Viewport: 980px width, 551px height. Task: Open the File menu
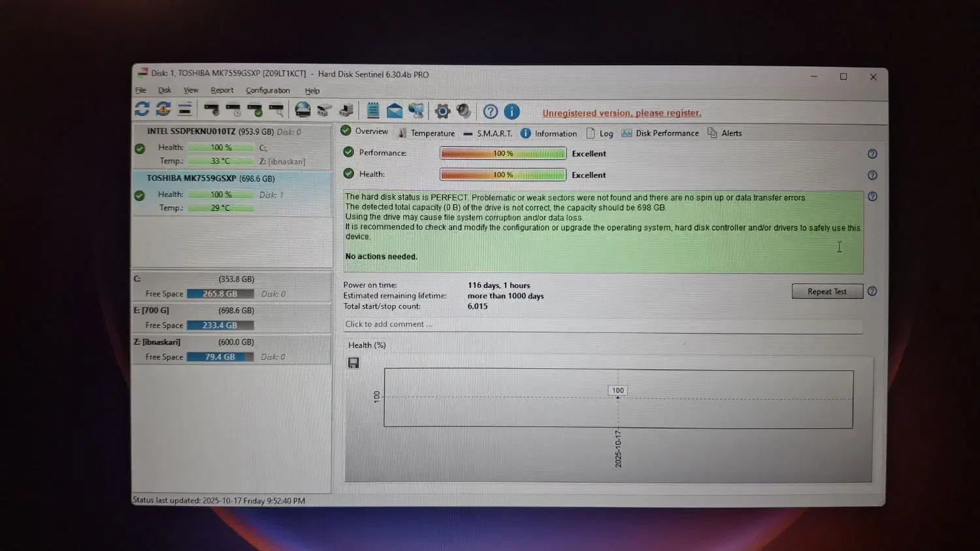140,90
